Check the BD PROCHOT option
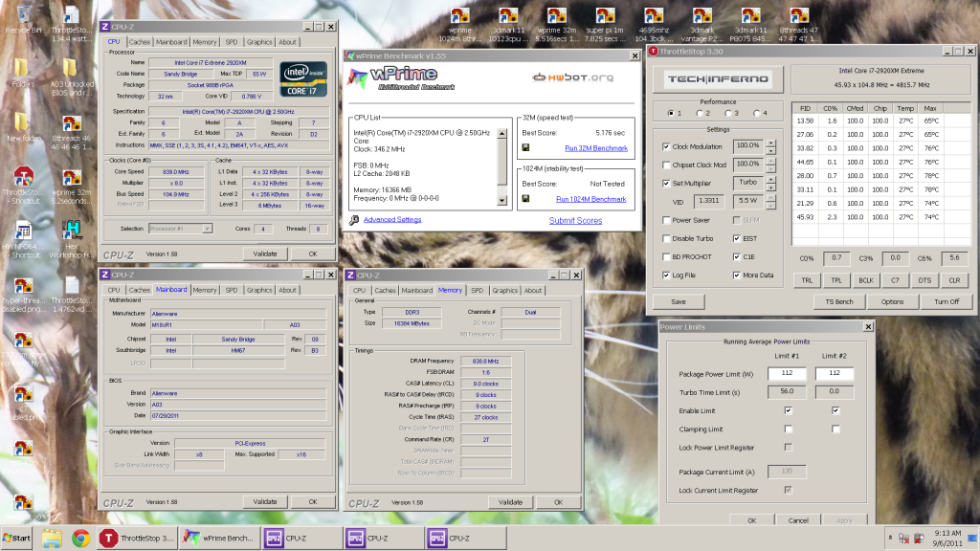Image resolution: width=980 pixels, height=551 pixels. tap(666, 256)
